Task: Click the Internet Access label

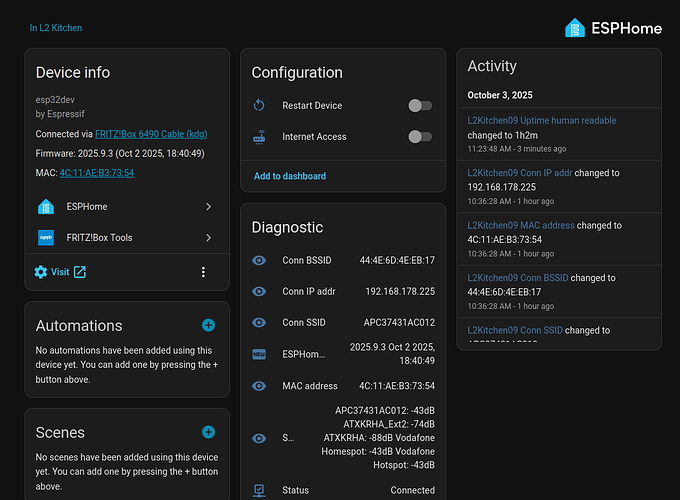Action: [x=314, y=137]
